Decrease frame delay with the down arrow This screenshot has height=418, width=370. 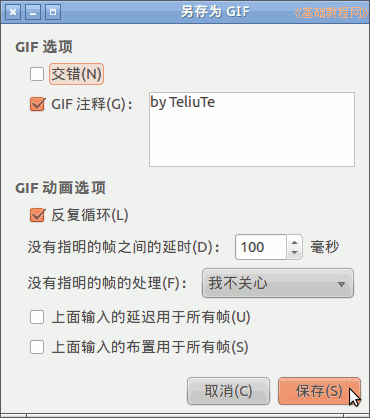[x=294, y=253]
